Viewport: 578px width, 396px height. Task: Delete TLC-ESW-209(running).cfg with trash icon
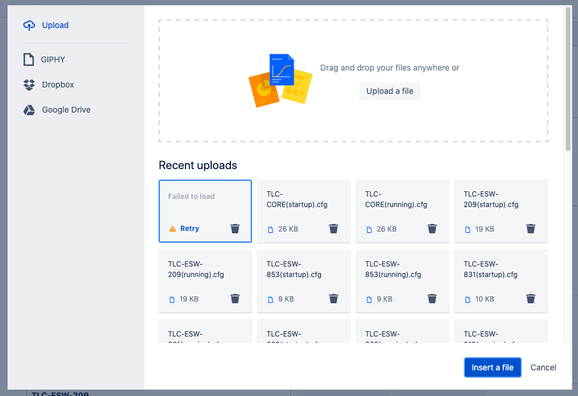coord(235,299)
